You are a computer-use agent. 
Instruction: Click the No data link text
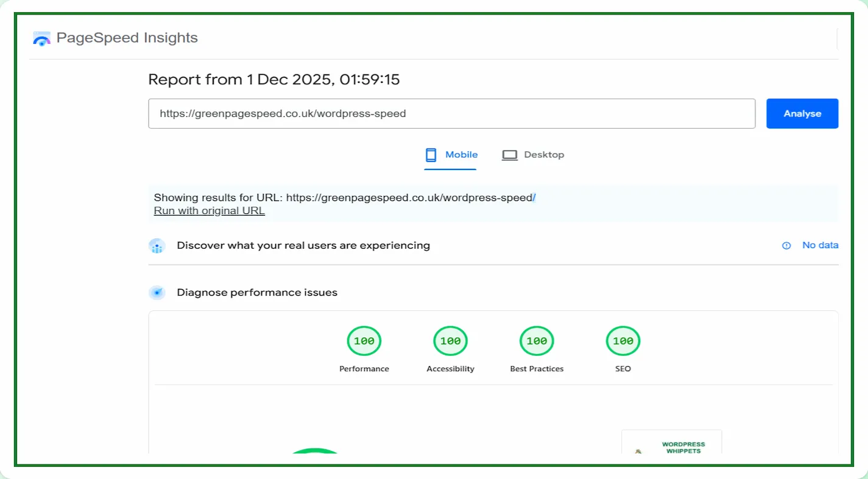click(x=820, y=245)
